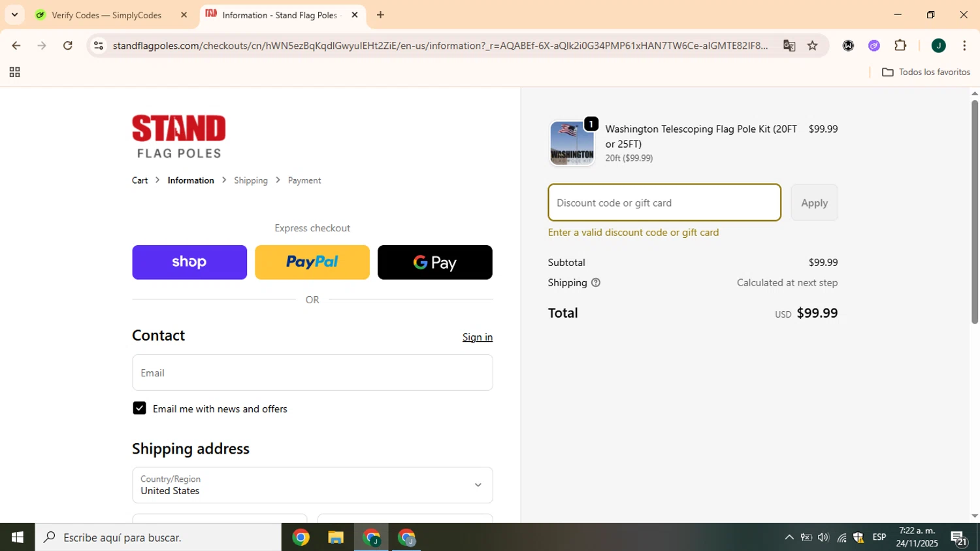Go back to Cart breadcrumb
This screenshot has height=551, width=980.
pos(140,180)
